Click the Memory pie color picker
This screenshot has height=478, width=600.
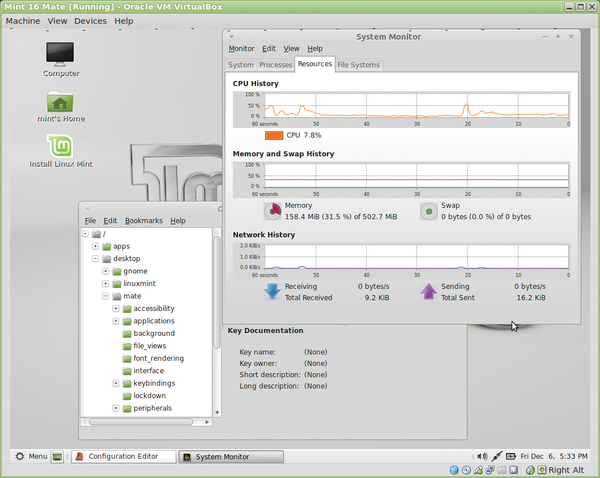pos(273,211)
